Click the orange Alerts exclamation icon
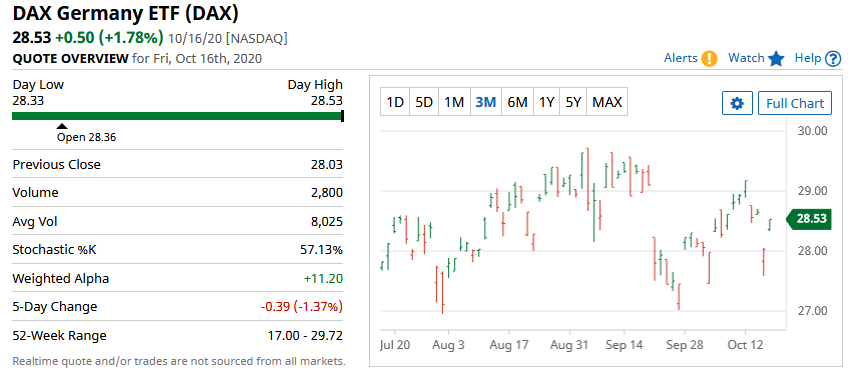This screenshot has width=856, height=374. tap(709, 58)
